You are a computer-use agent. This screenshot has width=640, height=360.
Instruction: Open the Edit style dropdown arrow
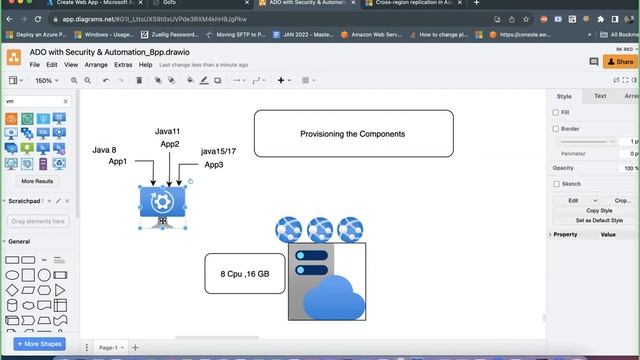pos(595,200)
